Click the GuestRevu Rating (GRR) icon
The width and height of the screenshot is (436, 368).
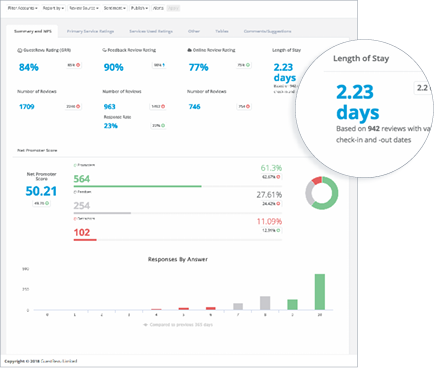click(x=20, y=50)
